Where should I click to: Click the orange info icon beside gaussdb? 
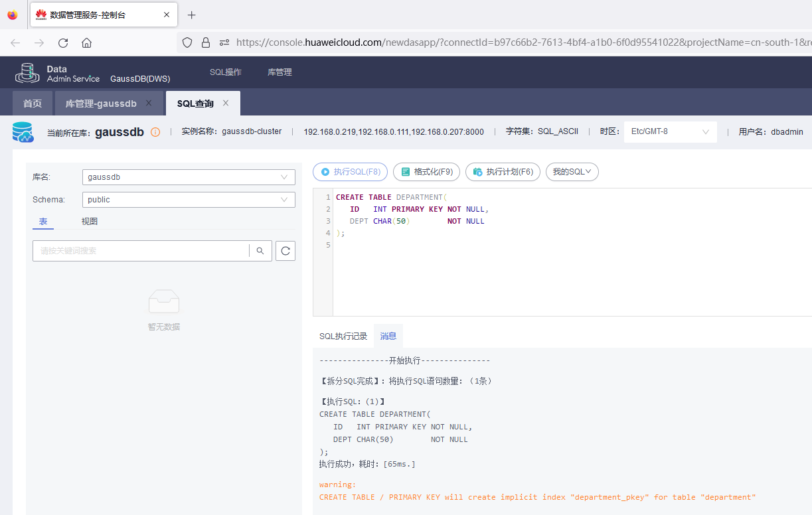tap(155, 132)
